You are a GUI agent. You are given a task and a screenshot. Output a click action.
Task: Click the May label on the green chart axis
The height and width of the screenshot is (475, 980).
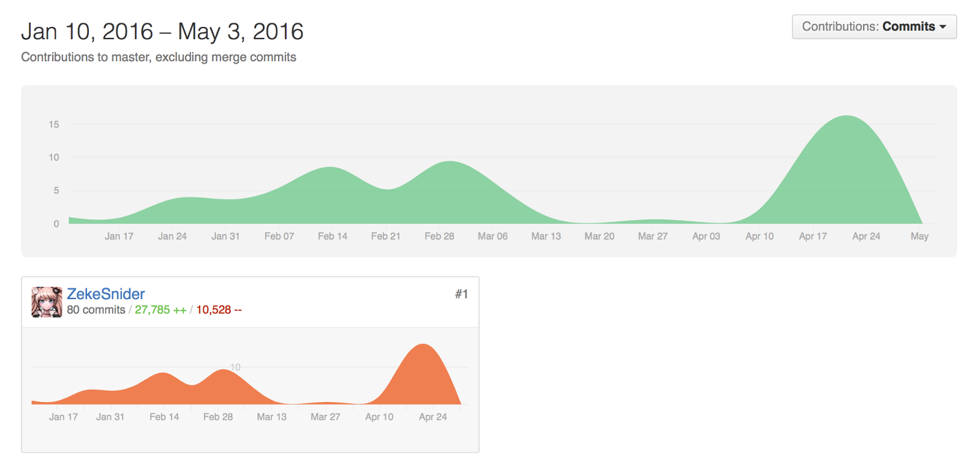[919, 237]
